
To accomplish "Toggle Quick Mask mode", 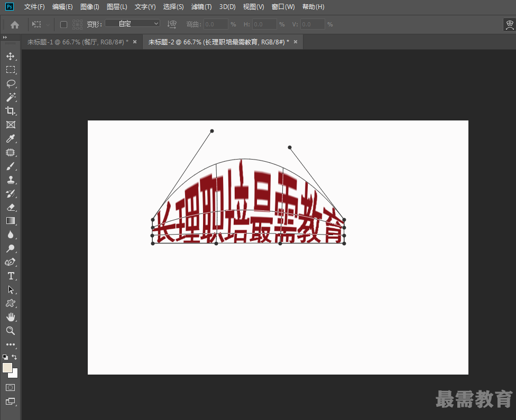I will click(x=10, y=387).
